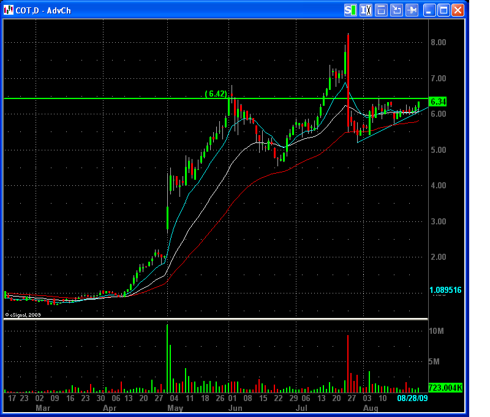490x417 pixels.
Task: Click the arrow pop-out icon in title bar
Action: (x=397, y=10)
